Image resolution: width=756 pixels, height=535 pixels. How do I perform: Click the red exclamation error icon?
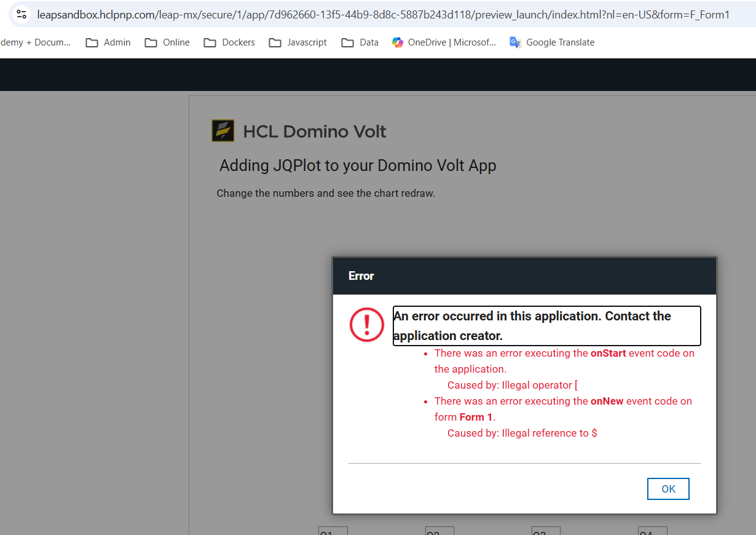pyautogui.click(x=367, y=325)
